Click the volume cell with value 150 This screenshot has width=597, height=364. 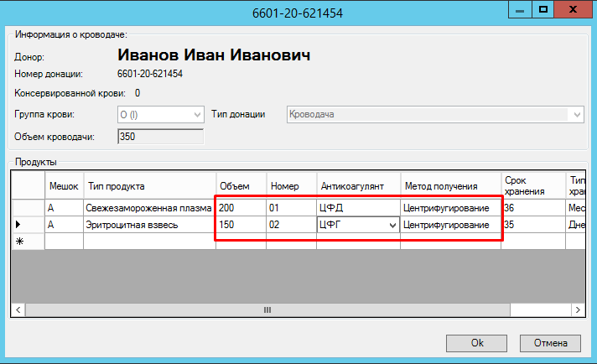coord(241,225)
